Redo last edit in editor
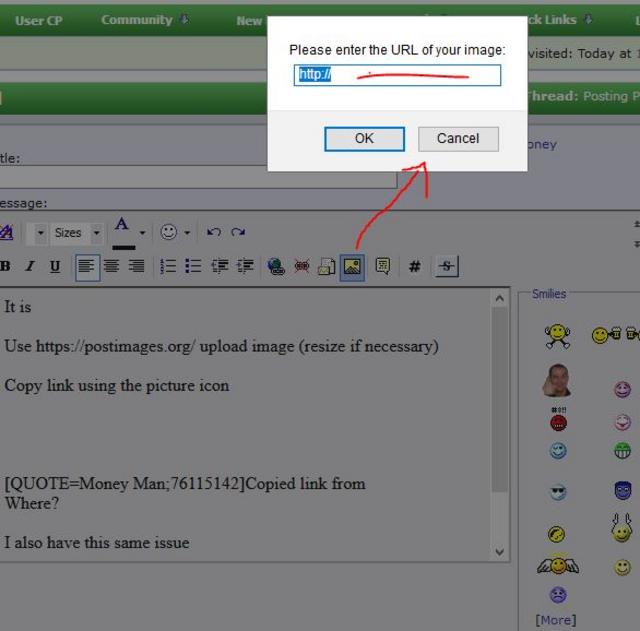Viewport: 640px width, 631px height. (238, 232)
